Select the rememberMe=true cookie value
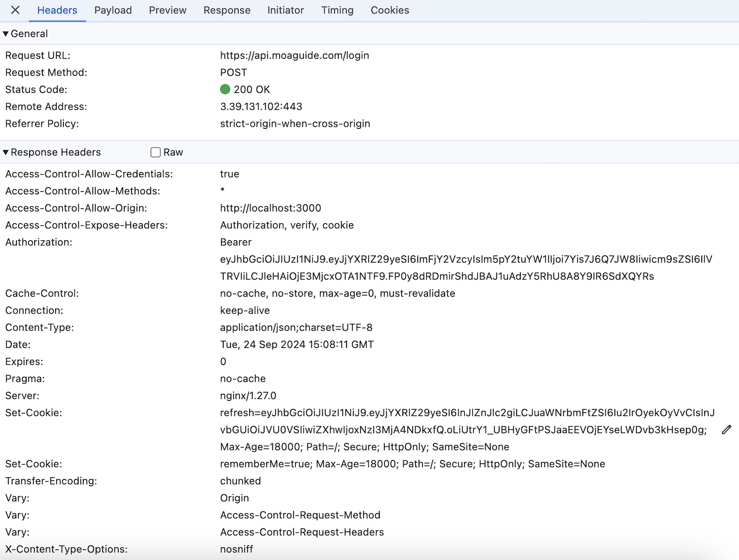 [x=412, y=464]
